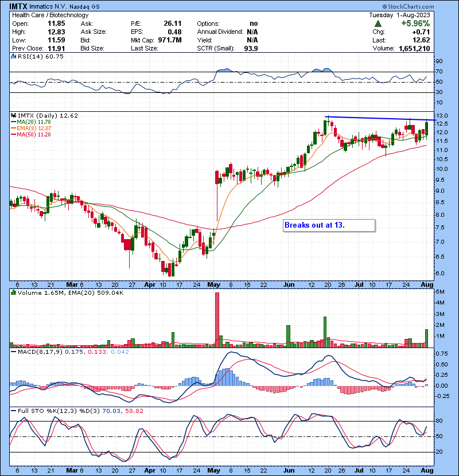Select the Mkt Cap value 971.7M

point(170,40)
